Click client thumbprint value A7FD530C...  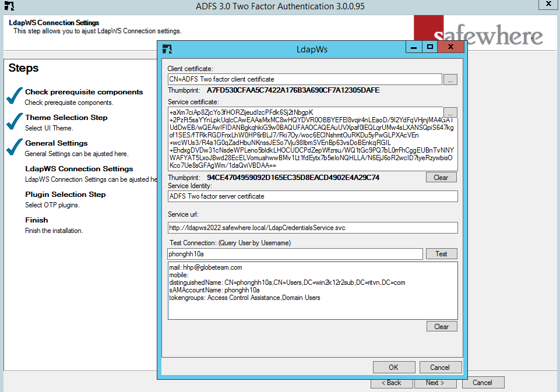293,90
